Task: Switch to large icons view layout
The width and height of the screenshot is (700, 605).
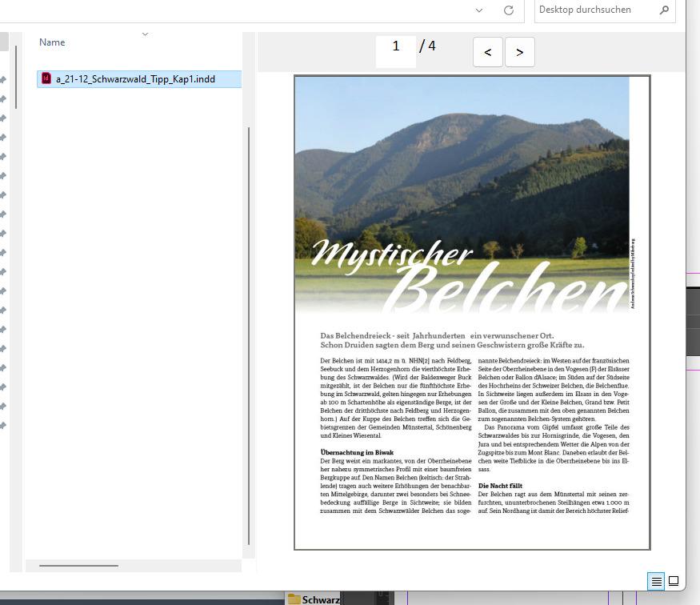Action: (x=674, y=582)
